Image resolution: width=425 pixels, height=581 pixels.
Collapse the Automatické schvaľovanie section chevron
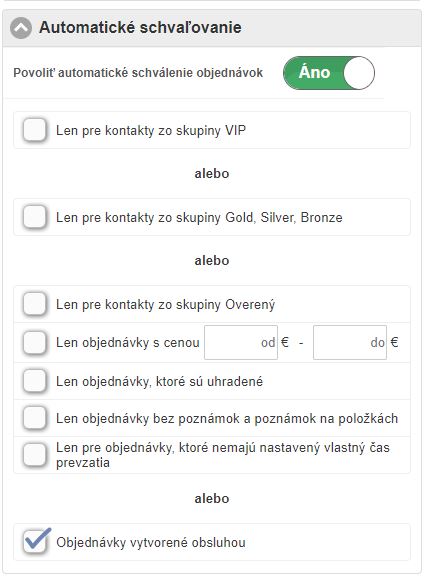21,28
